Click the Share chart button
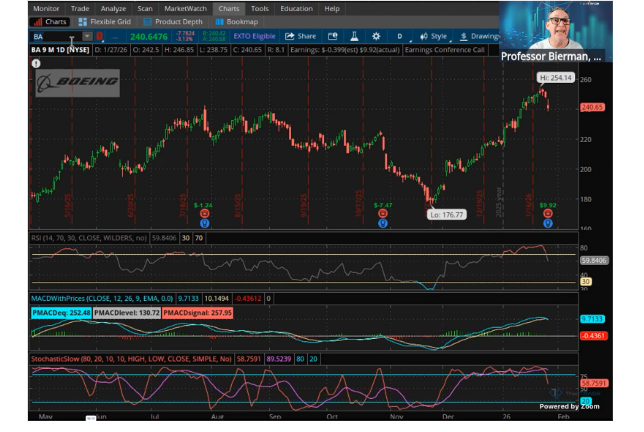The height and width of the screenshot is (432, 644). pyautogui.click(x=301, y=35)
